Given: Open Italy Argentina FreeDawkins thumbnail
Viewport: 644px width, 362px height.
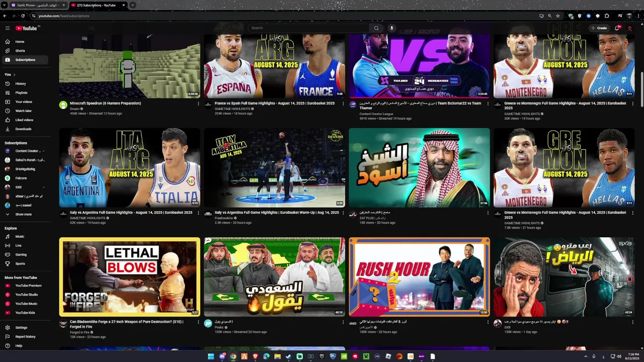Looking at the screenshot, I should (274, 167).
